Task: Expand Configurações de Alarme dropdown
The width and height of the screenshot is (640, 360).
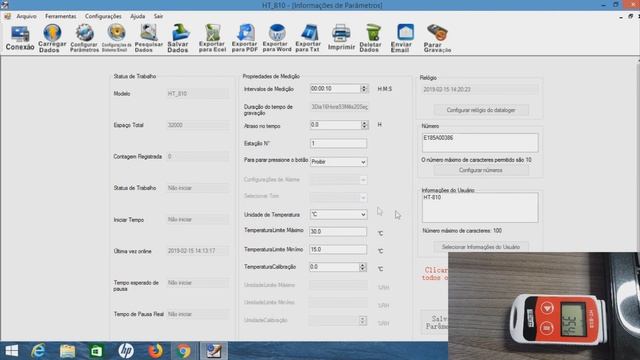Action: (363, 180)
